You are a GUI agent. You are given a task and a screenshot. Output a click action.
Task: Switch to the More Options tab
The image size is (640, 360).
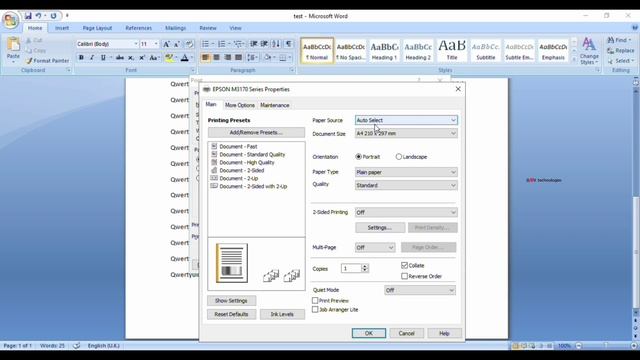click(240, 105)
